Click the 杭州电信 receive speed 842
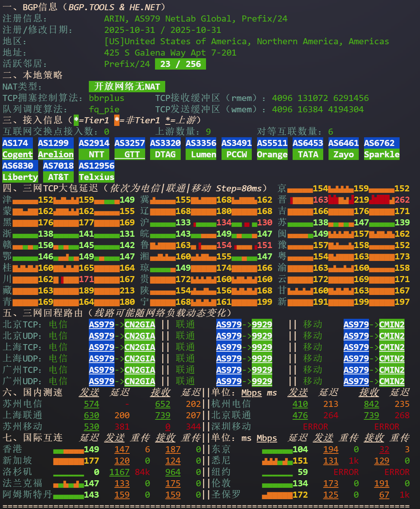This screenshot has height=509, width=420. pyautogui.click(x=371, y=404)
